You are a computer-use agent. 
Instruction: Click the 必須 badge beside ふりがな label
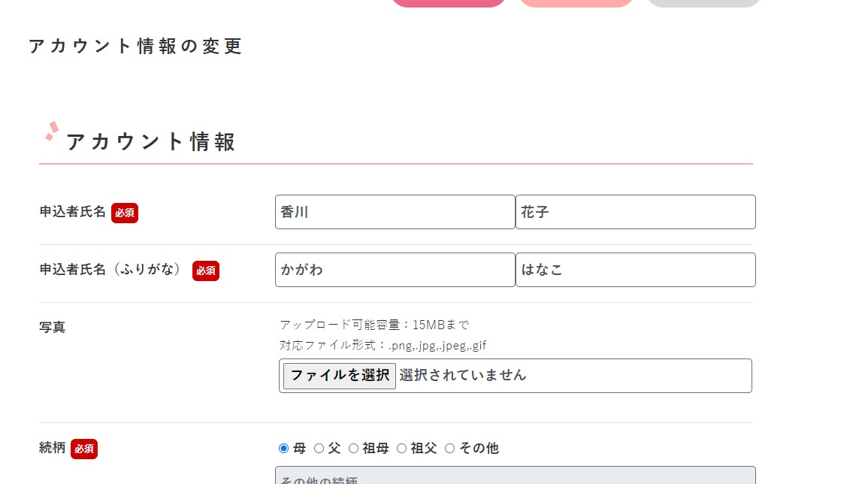(205, 271)
